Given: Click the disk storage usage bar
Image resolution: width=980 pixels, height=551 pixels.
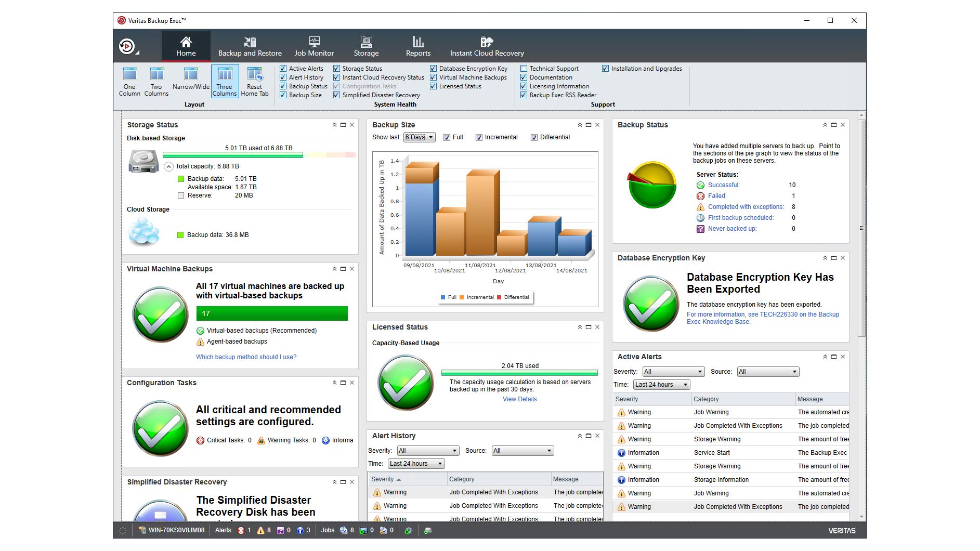Looking at the screenshot, I should [x=259, y=155].
